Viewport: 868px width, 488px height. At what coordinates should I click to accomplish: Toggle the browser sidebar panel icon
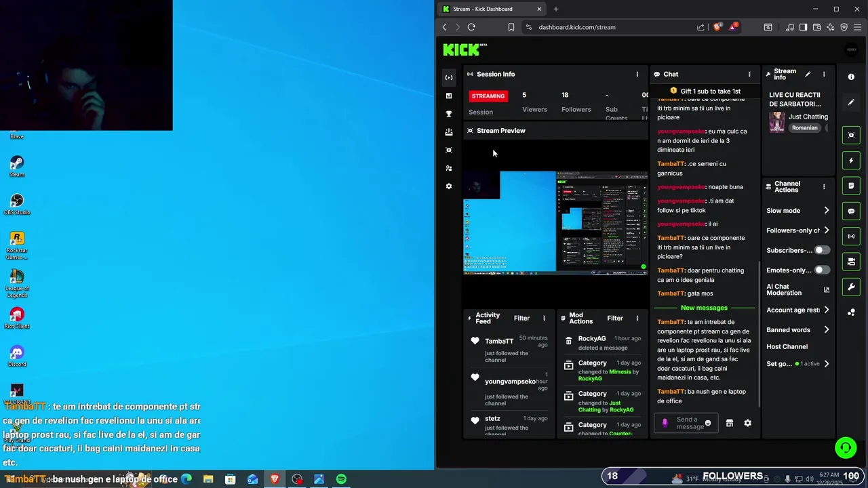coord(803,27)
